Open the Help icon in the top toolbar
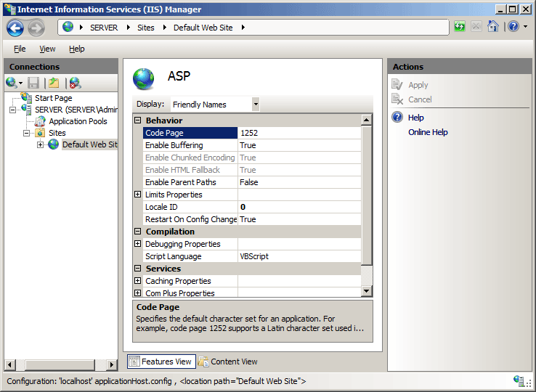 pyautogui.click(x=513, y=26)
